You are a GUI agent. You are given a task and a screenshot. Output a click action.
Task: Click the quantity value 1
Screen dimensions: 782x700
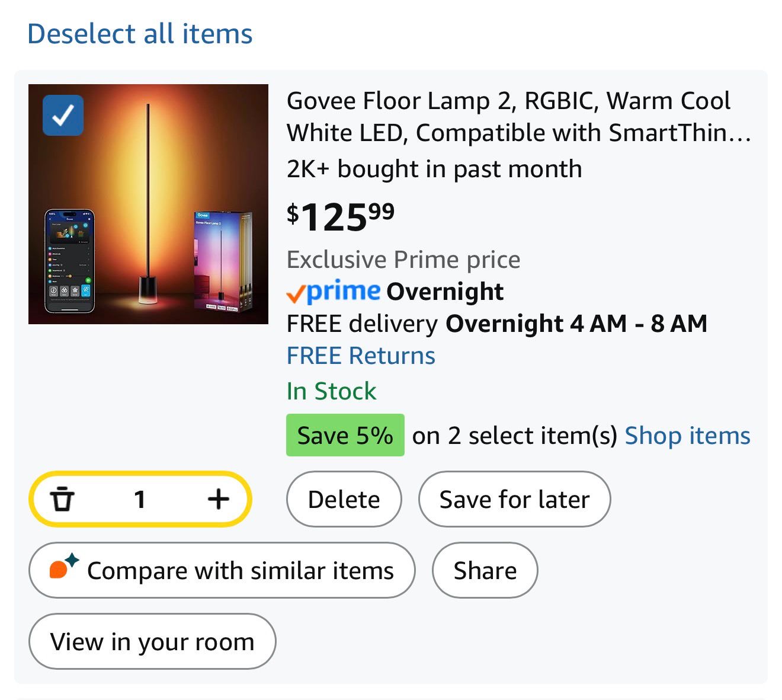point(140,499)
